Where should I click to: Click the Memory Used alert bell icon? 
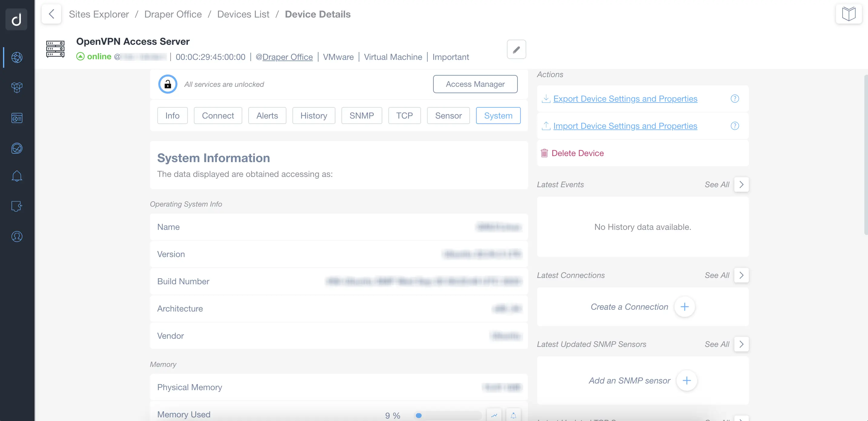[513, 415]
